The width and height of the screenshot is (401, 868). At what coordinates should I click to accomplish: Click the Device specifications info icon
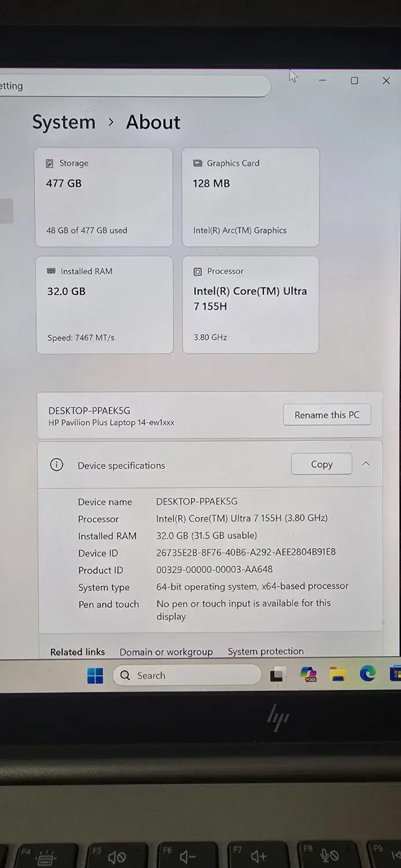tap(57, 465)
